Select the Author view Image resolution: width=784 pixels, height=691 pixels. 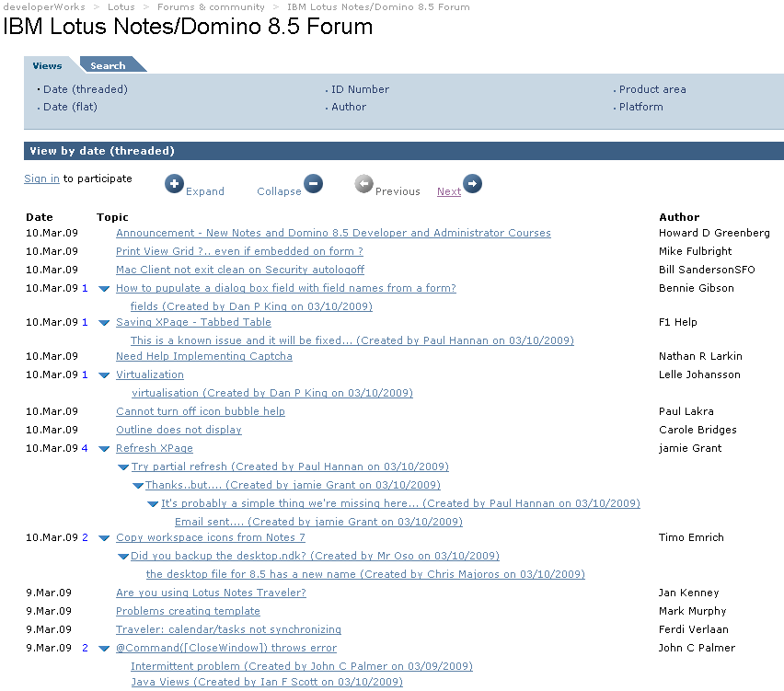[x=349, y=107]
